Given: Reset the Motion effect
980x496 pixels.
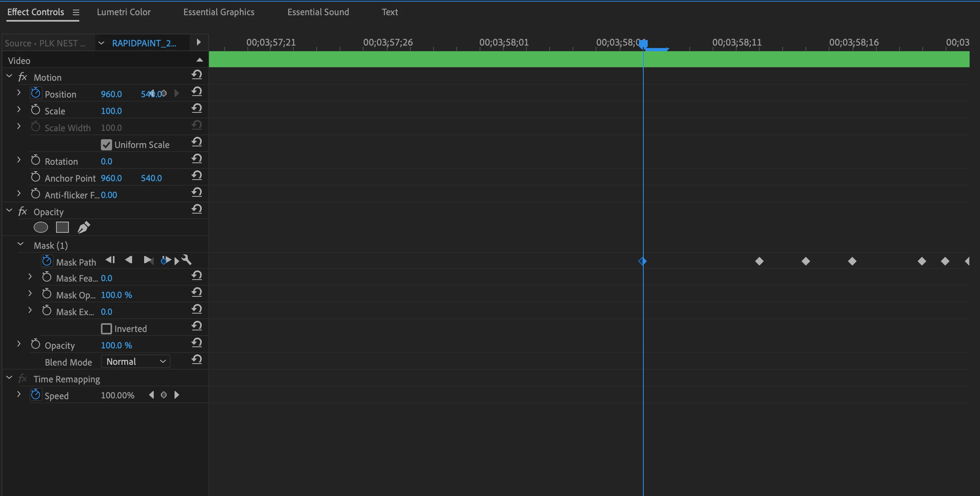Looking at the screenshot, I should 197,75.
